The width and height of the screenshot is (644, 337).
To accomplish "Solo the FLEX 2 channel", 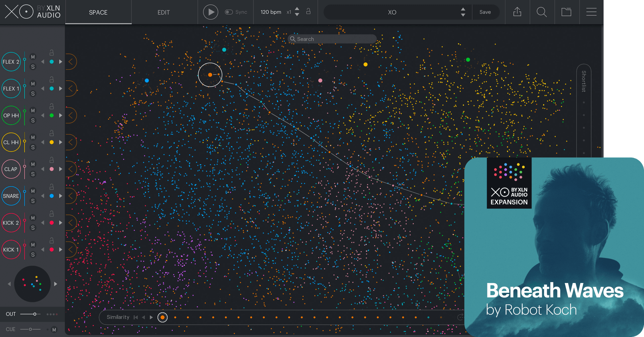I will [x=33, y=67].
